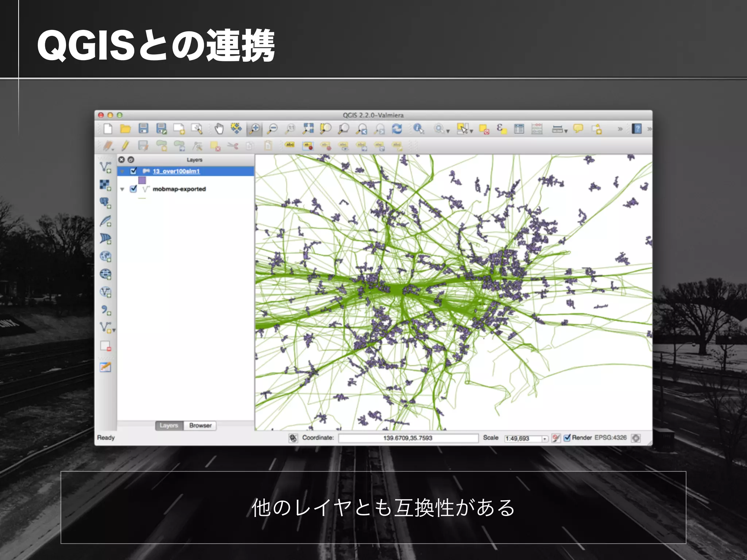Click the New Bookmark icon
The width and height of the screenshot is (747, 560).
(597, 129)
